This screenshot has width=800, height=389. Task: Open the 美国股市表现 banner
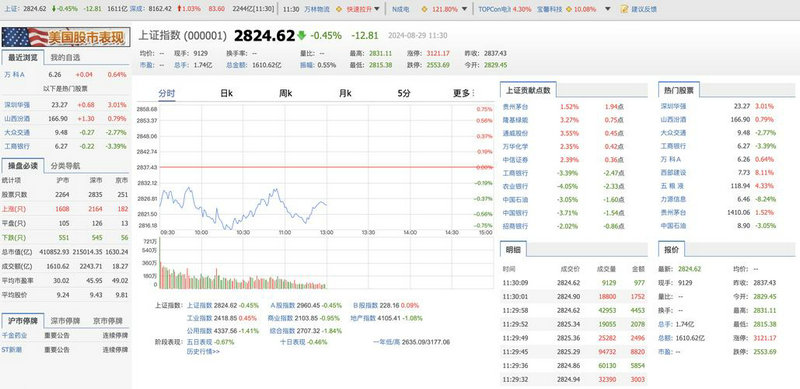(65, 37)
